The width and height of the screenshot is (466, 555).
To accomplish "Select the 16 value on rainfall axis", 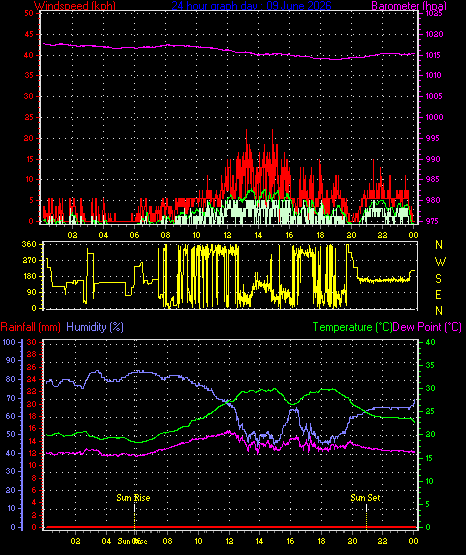I will click(32, 428).
